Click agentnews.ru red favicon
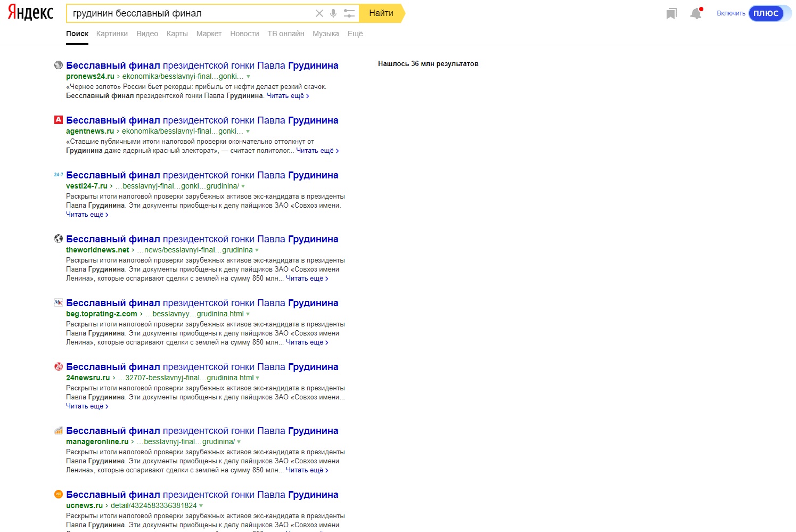Viewport: 796px width, 532px height. [59, 120]
